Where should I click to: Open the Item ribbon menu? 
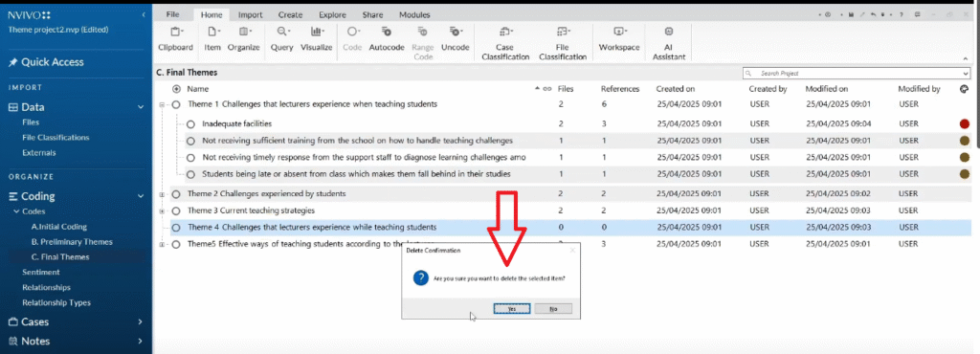tap(212, 38)
